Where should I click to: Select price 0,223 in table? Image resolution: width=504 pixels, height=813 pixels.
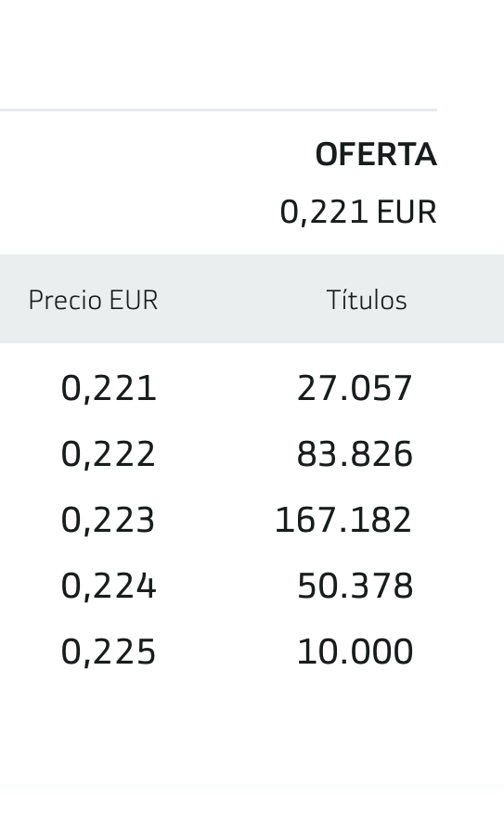(108, 520)
